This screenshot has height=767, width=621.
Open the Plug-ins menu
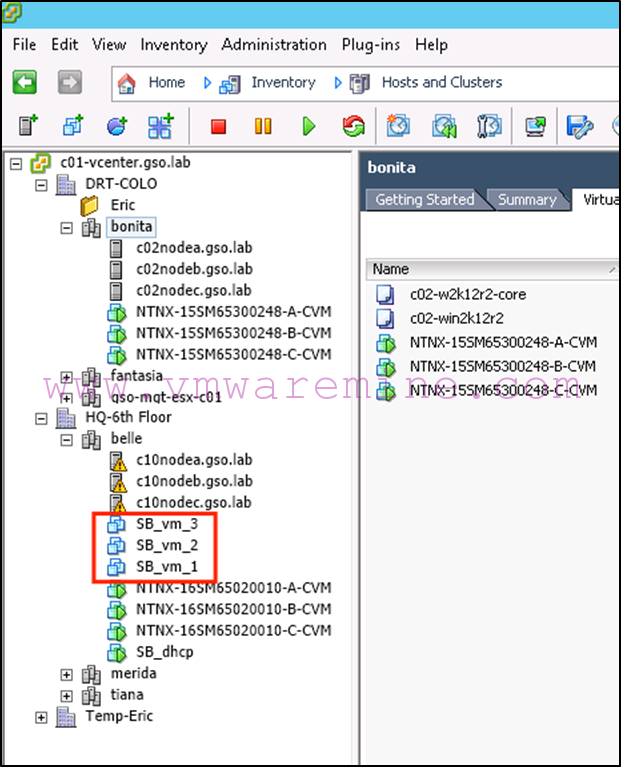click(371, 45)
